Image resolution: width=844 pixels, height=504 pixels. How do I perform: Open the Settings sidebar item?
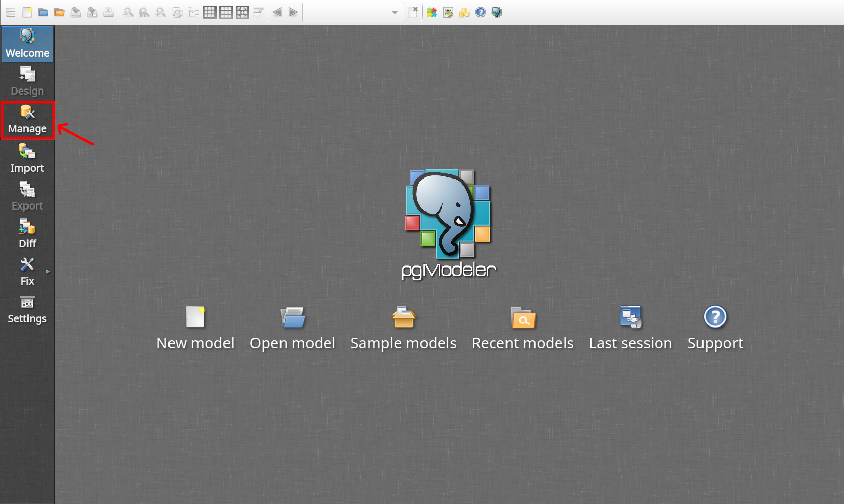[x=27, y=309]
